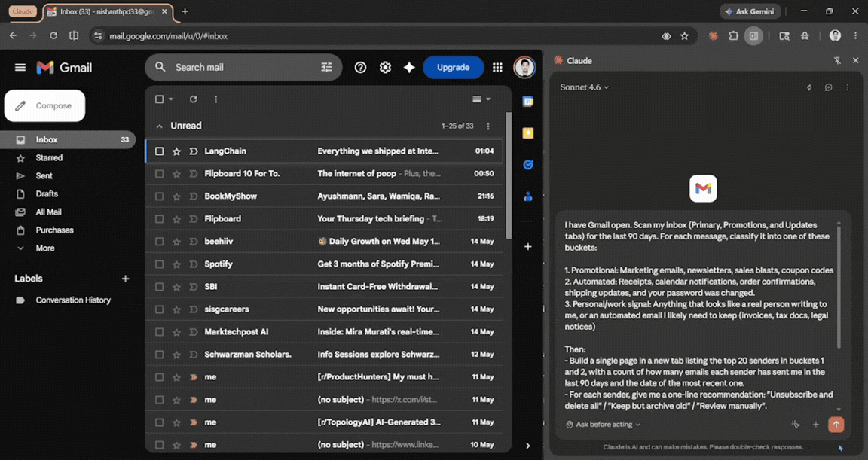This screenshot has width=868, height=460.
Task: Select the Marktechpost AI email checkbox
Action: tap(160, 332)
